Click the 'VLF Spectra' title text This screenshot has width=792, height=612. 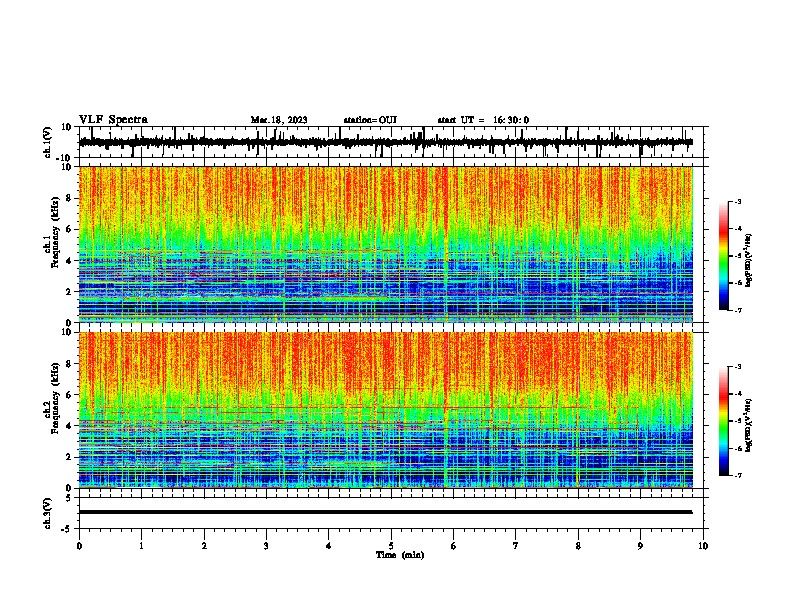pos(113,120)
